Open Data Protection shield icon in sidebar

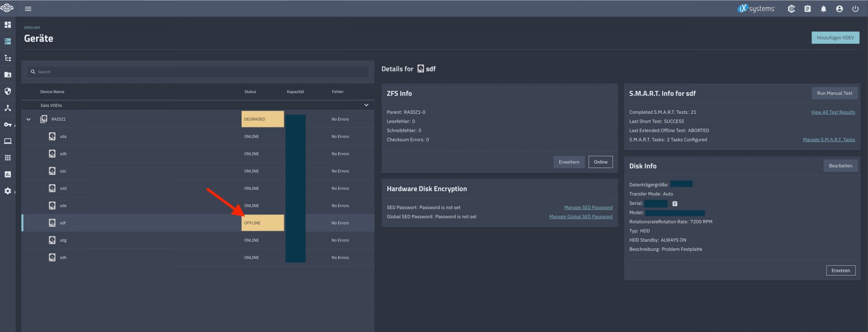pos(8,91)
